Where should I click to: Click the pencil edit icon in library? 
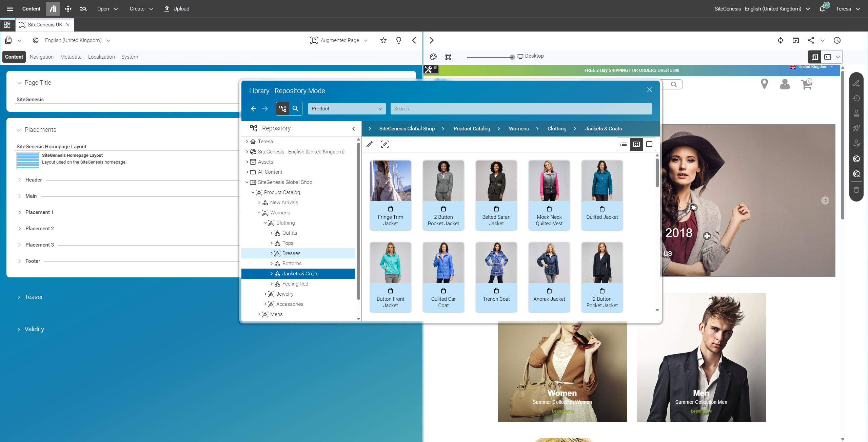coord(370,144)
